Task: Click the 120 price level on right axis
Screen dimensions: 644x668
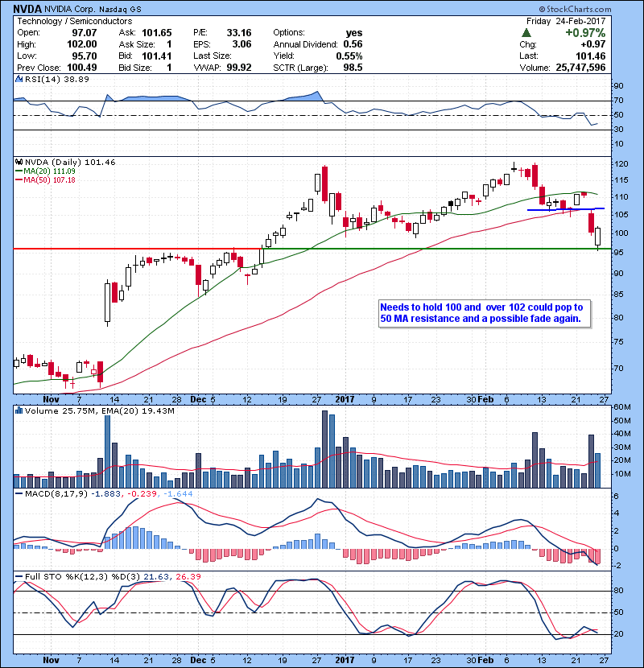Action: [x=621, y=164]
